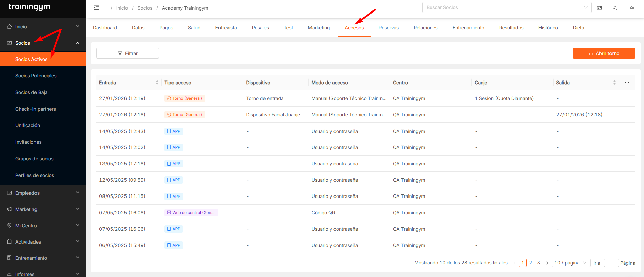Expand the Empleados sidebar menu

click(77, 193)
